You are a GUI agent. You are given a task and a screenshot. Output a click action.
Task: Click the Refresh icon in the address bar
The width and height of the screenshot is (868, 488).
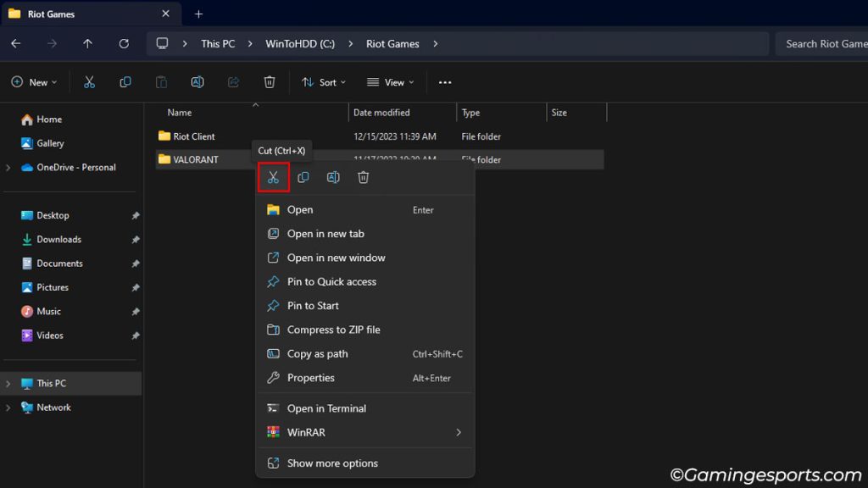click(124, 43)
